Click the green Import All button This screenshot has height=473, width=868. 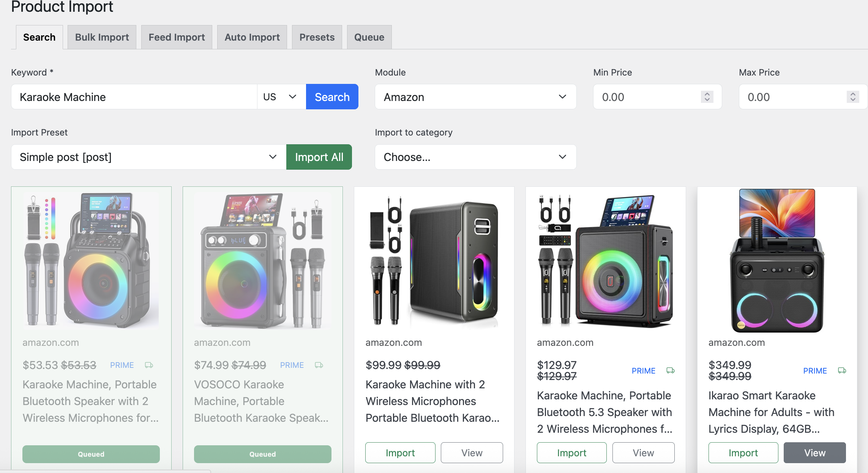click(319, 157)
